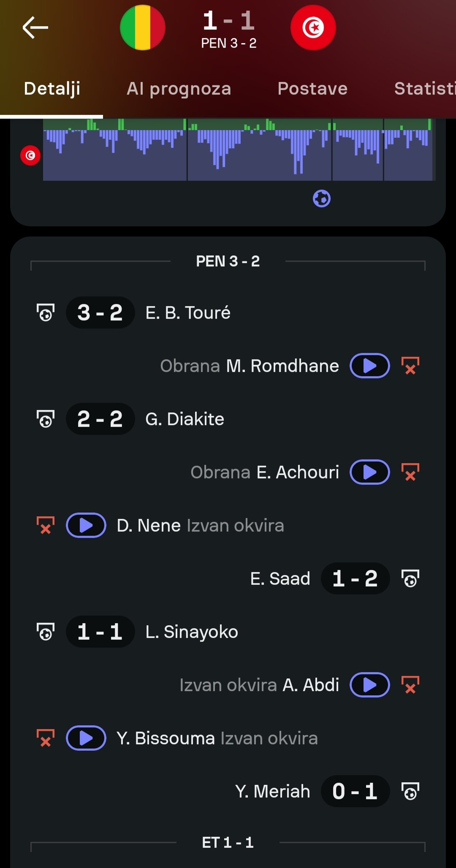Tap goal ball marker under momentum graph
Screen dimensions: 456x868
pos(322,198)
